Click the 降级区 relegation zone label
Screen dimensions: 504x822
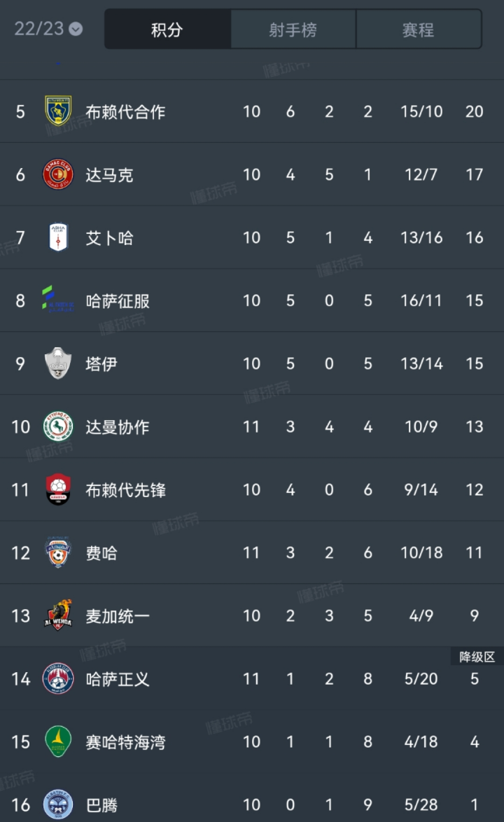click(x=477, y=657)
